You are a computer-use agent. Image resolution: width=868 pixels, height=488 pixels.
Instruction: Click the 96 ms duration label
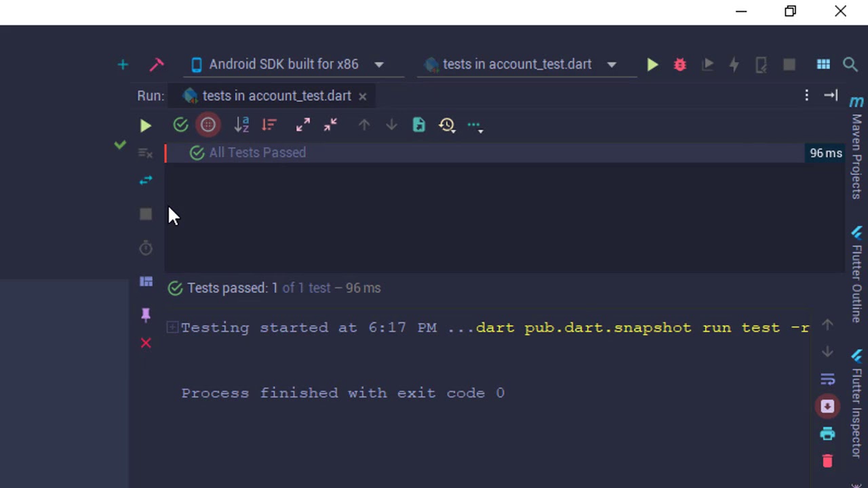tap(825, 153)
